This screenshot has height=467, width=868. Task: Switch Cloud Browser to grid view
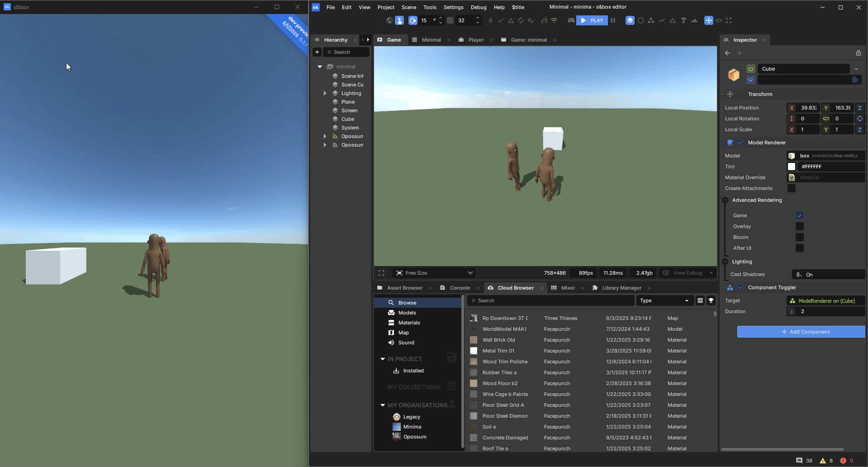[x=700, y=300]
